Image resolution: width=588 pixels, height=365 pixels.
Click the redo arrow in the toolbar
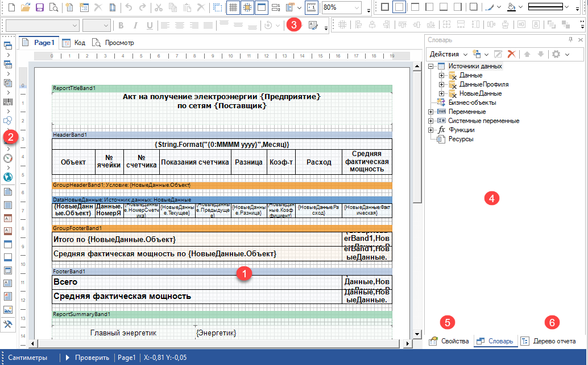click(x=143, y=7)
